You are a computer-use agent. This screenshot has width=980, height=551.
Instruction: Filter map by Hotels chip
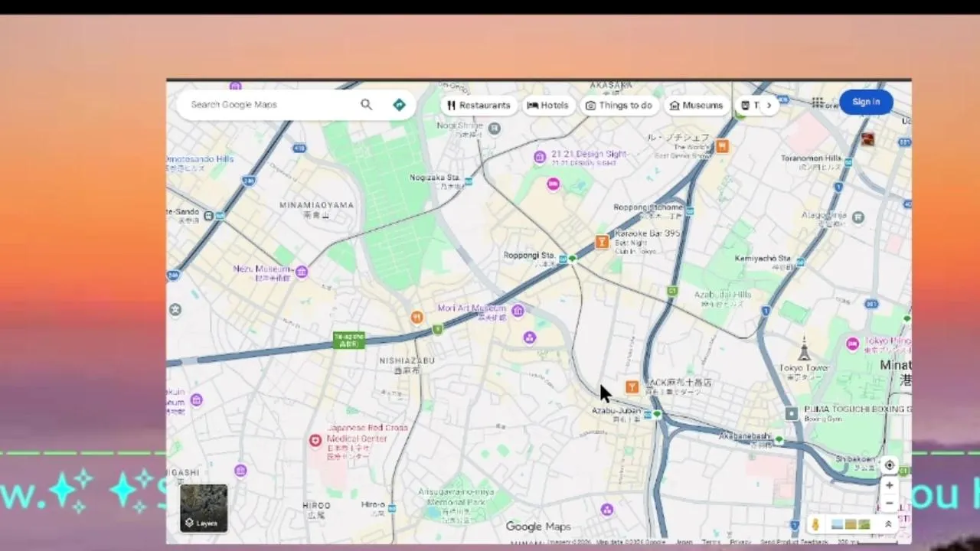(x=548, y=106)
